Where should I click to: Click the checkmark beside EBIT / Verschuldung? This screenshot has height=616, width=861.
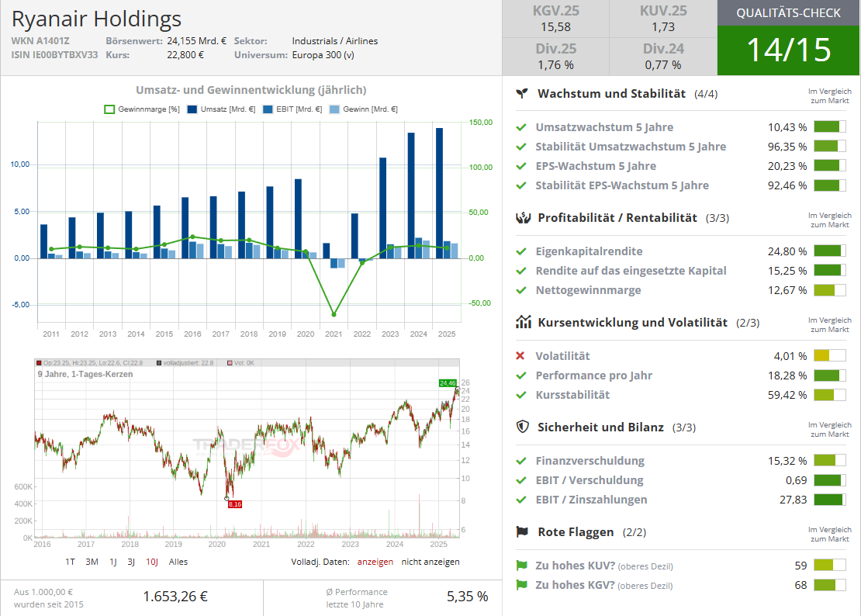pos(521,480)
